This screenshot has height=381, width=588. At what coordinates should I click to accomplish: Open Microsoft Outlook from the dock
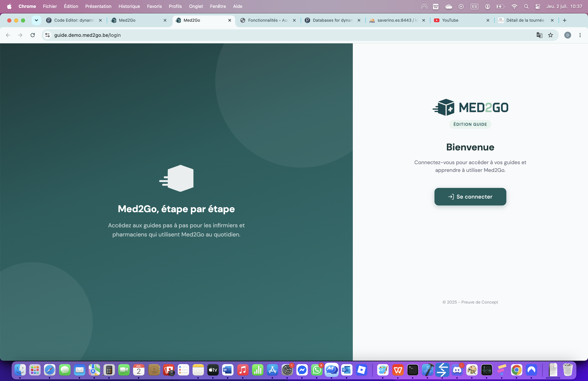point(346,370)
